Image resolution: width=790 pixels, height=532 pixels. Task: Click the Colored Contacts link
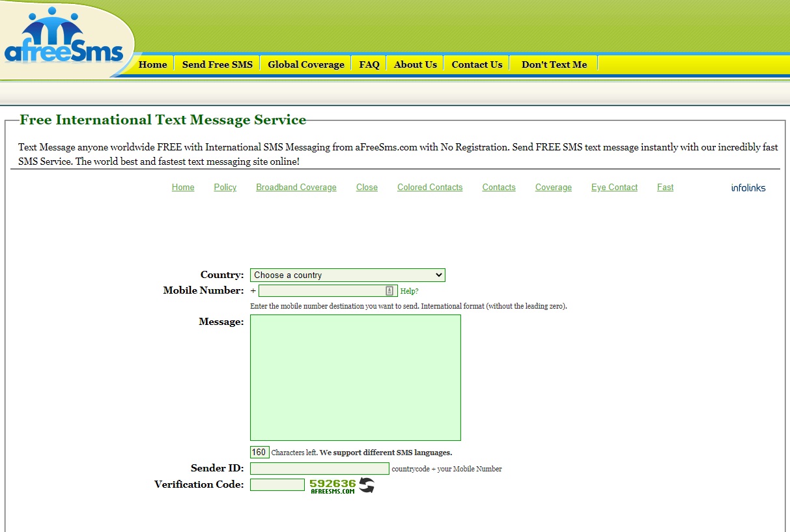pyautogui.click(x=430, y=188)
